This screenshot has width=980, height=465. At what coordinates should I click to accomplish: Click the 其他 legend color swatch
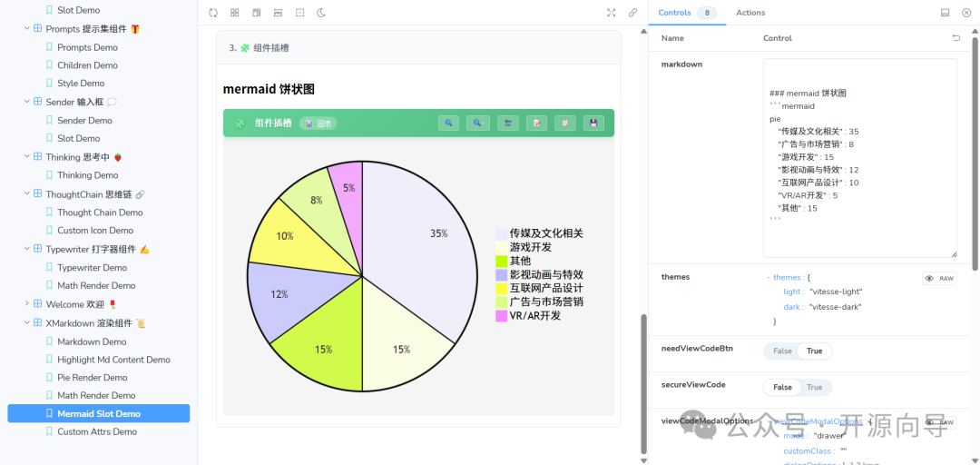[x=501, y=261]
